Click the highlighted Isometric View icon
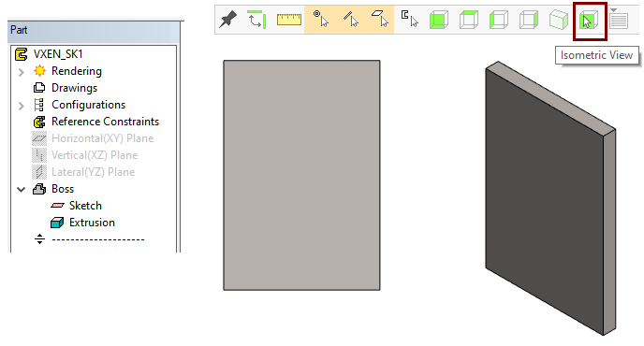The image size is (644, 346). 589,21
